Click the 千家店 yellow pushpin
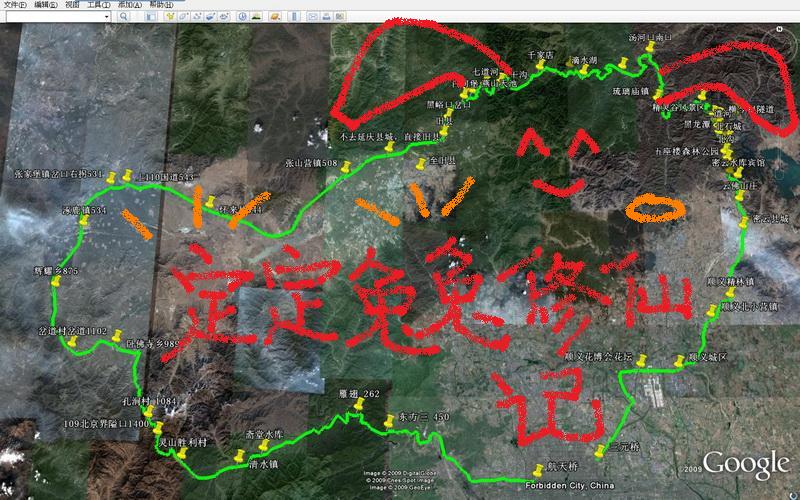The image size is (800, 500). [540, 65]
